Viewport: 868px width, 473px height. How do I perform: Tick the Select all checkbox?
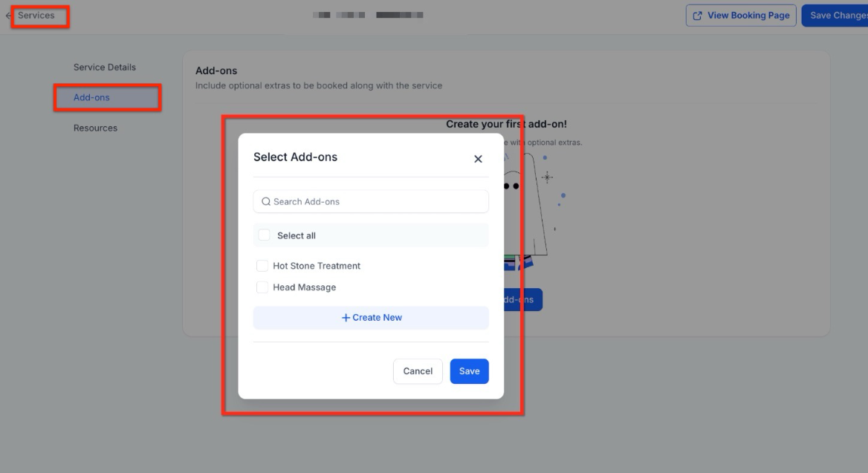pos(265,235)
